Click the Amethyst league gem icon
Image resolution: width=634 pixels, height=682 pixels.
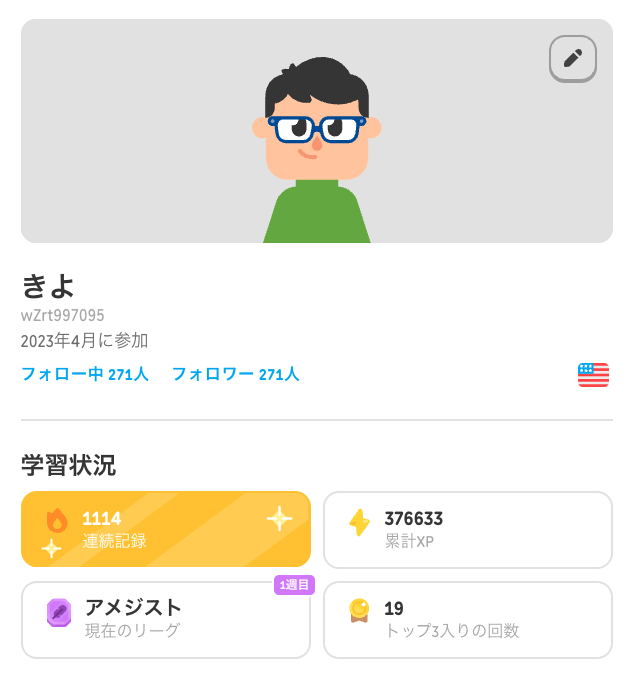click(x=59, y=612)
